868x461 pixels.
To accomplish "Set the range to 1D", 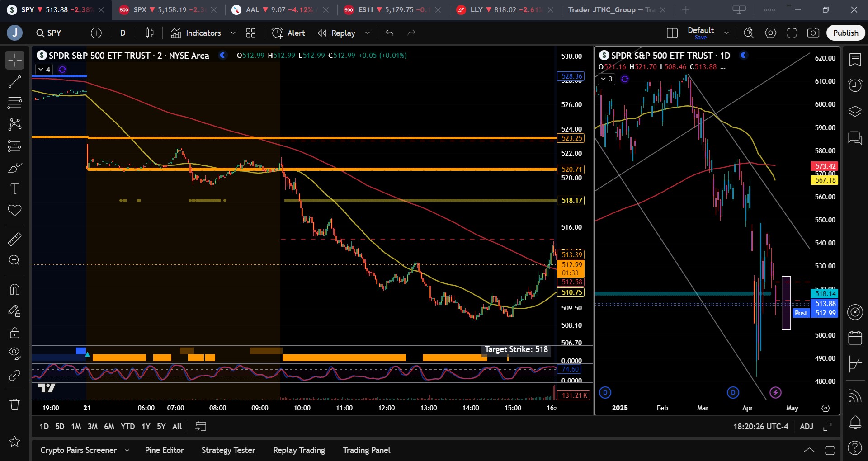I will (44, 427).
